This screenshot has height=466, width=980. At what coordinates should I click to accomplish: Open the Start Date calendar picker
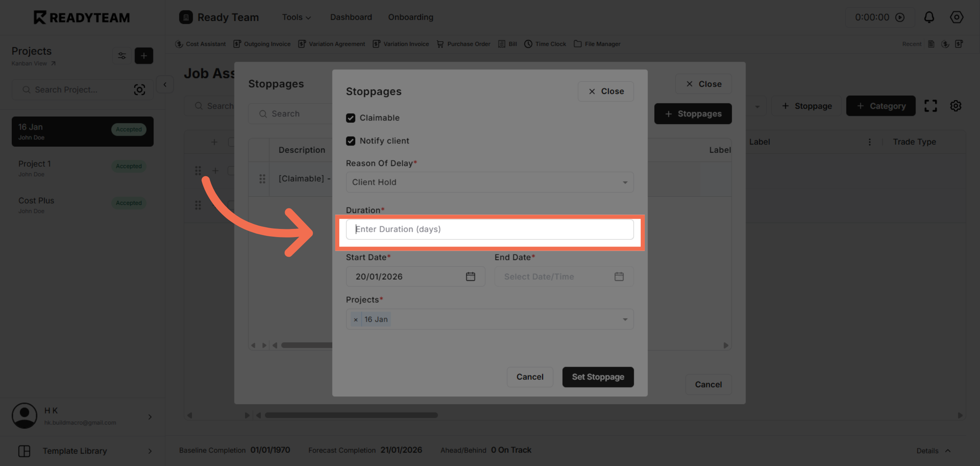[470, 276]
